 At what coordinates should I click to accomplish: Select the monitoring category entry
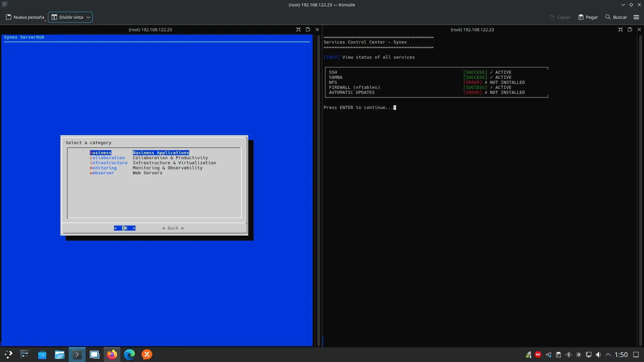[103, 168]
